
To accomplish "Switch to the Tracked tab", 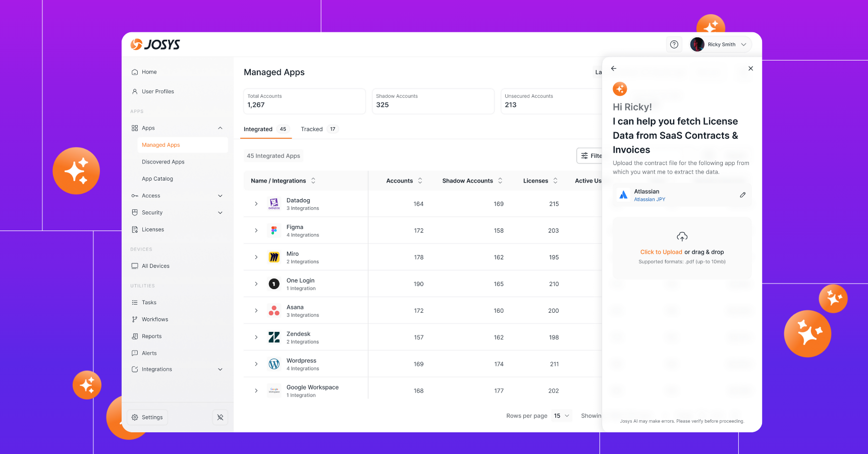I will pos(319,129).
